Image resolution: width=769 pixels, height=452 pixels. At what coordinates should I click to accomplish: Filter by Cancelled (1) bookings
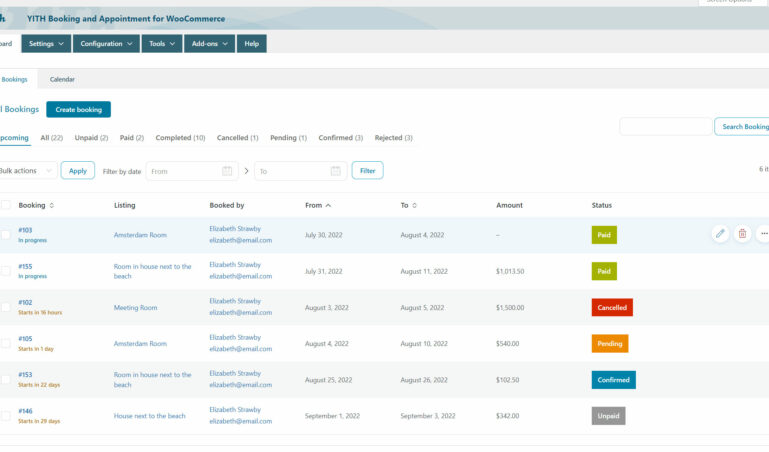pos(237,138)
